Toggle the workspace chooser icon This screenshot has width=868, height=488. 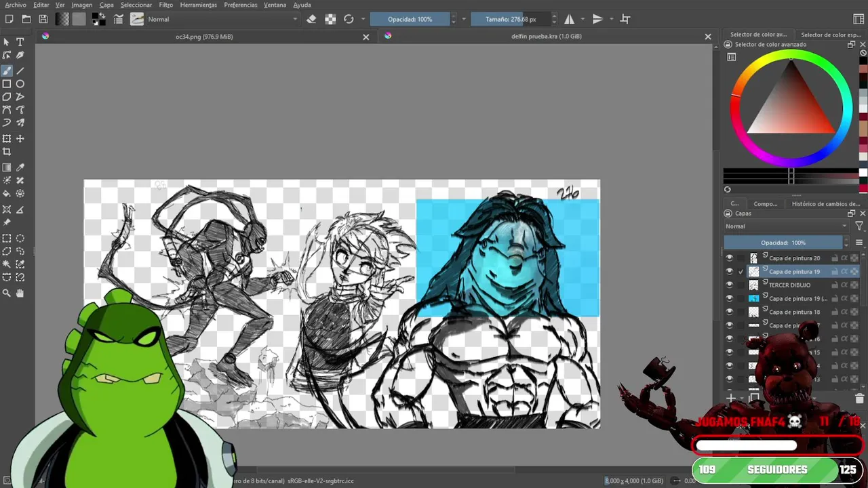pyautogui.click(x=859, y=19)
